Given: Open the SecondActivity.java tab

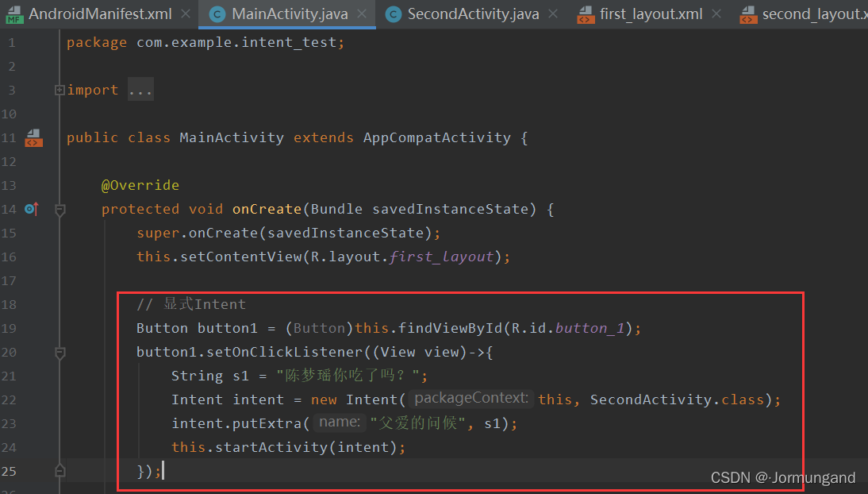Looking at the screenshot, I should 474,14.
